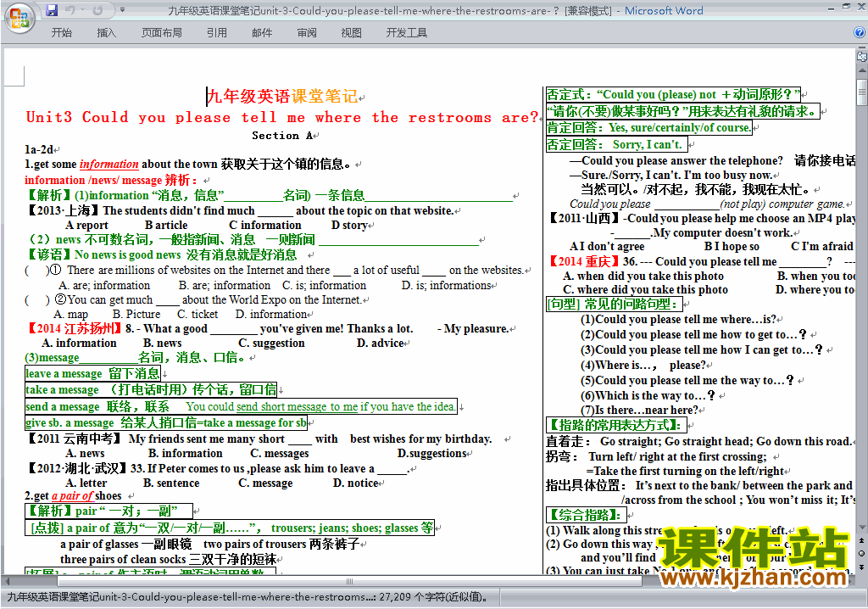Viewport: 868px width, 609px height.
Task: Click the 'information /news/ message 辨析' red line
Action: click(x=111, y=180)
